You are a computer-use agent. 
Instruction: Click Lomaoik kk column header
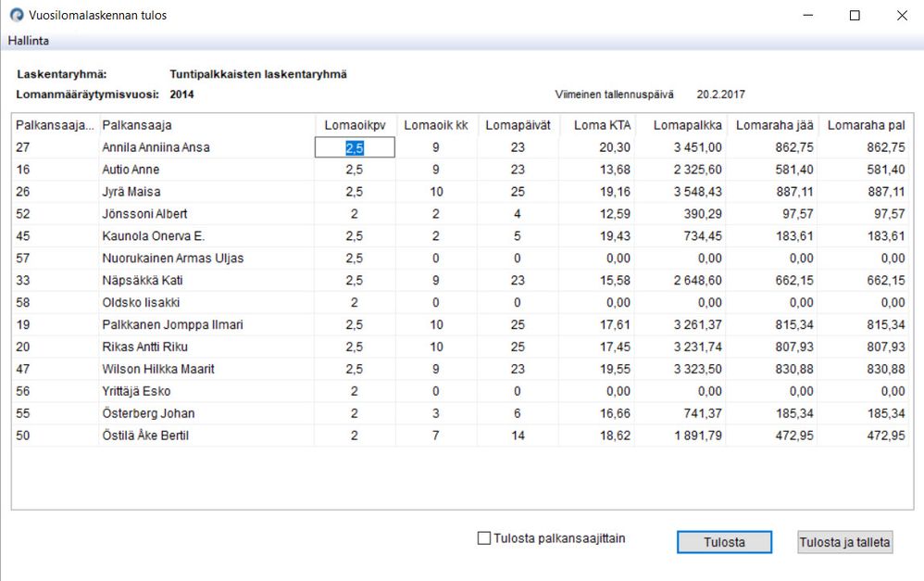tap(436, 125)
